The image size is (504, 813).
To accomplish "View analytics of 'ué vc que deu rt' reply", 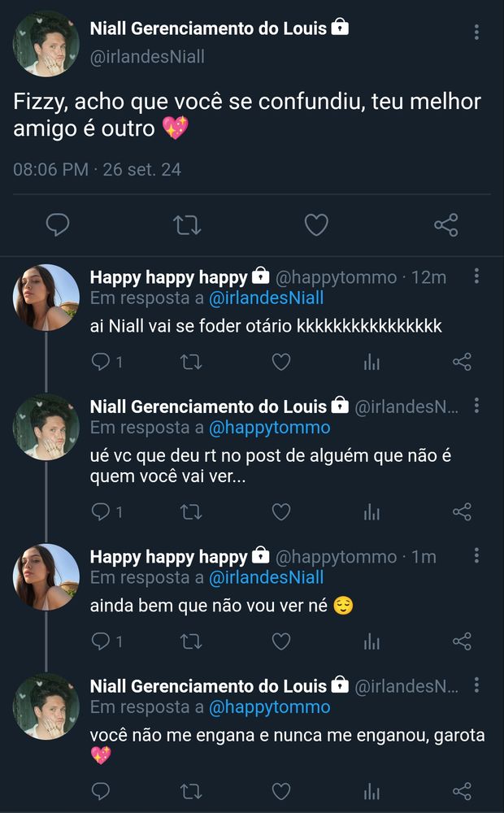I will click(x=371, y=512).
